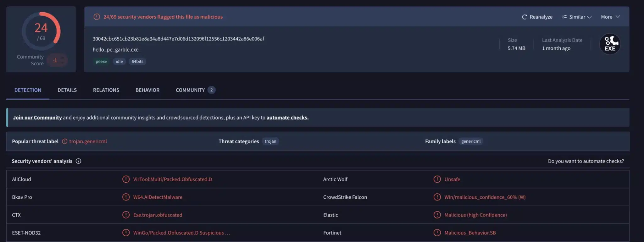Click the warning icon beside CrowdStrike Falcon result
The height and width of the screenshot is (242, 644).
pos(437,197)
